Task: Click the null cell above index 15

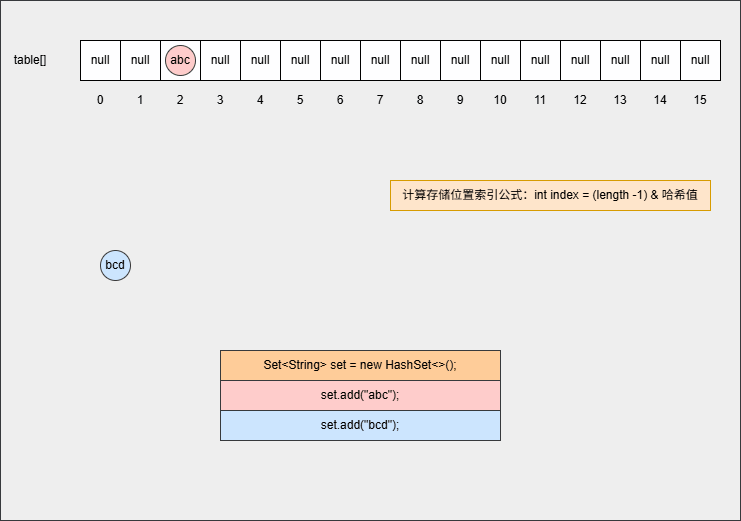Action: (700, 60)
